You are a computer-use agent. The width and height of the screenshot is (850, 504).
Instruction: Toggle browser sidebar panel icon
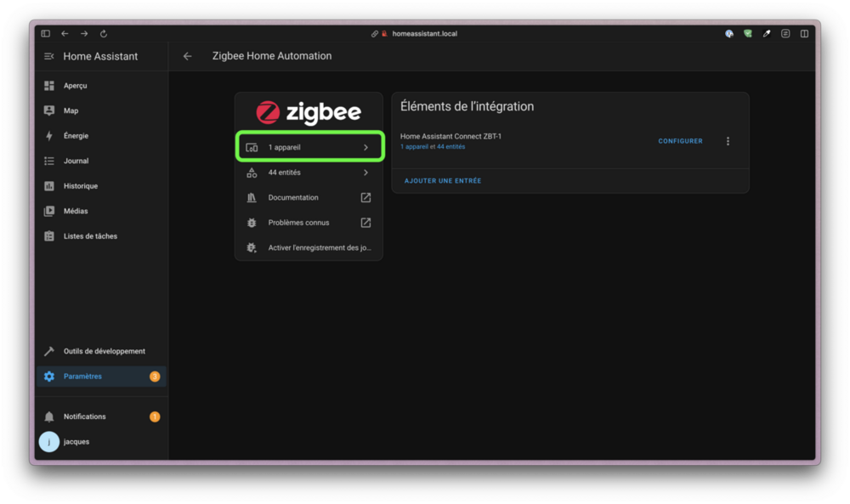pyautogui.click(x=46, y=34)
